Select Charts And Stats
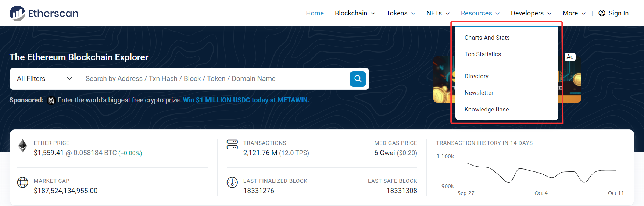This screenshot has width=644, height=206. (x=487, y=38)
